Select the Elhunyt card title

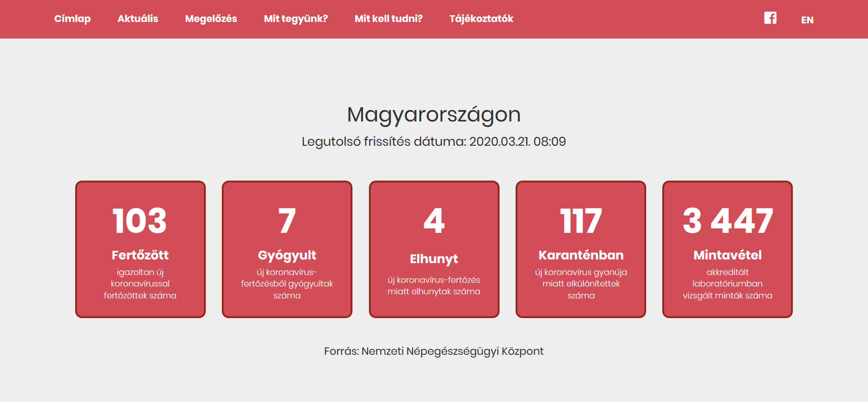[x=434, y=259]
